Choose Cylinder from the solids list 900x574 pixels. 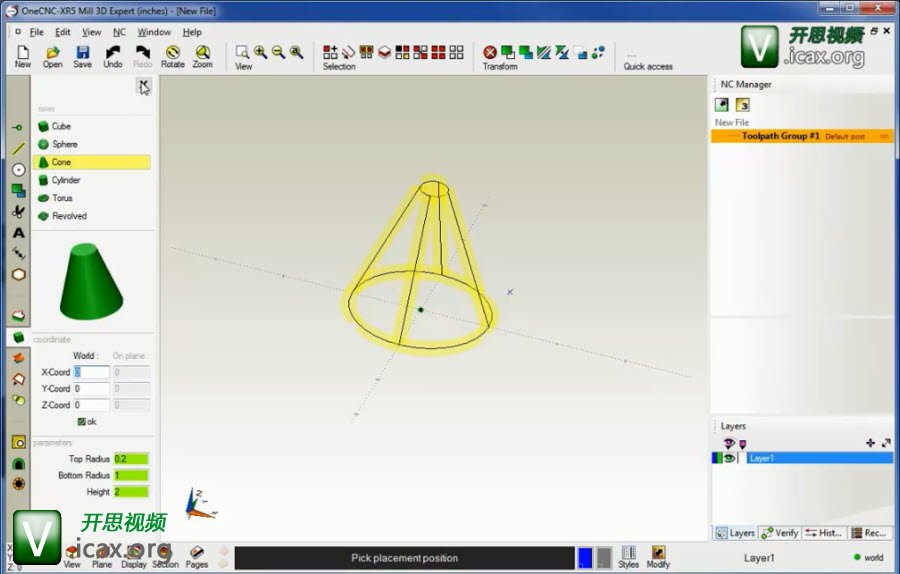tap(65, 180)
